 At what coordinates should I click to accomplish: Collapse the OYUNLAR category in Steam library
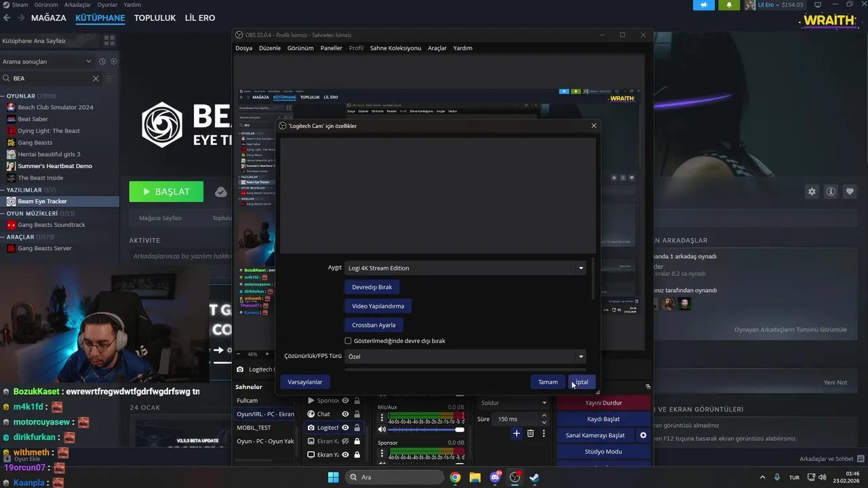(x=3, y=96)
